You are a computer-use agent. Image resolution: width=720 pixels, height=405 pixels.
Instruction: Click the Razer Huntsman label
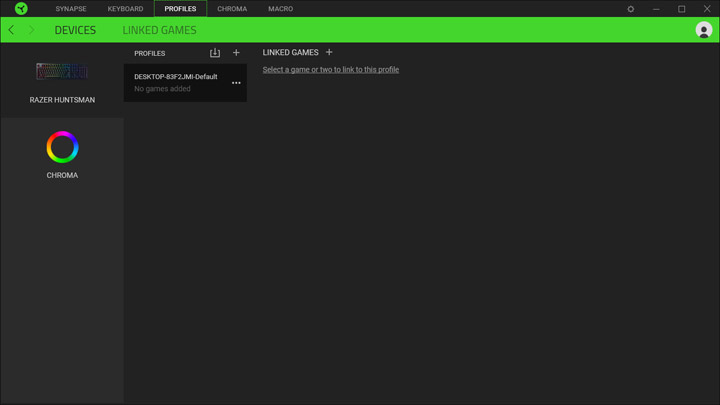[x=62, y=100]
